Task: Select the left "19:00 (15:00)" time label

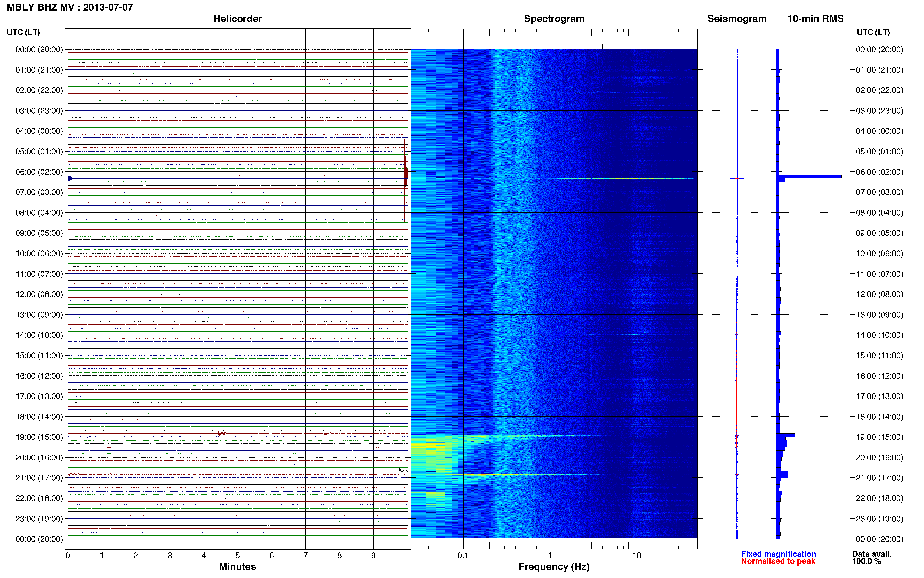Action: (x=39, y=437)
